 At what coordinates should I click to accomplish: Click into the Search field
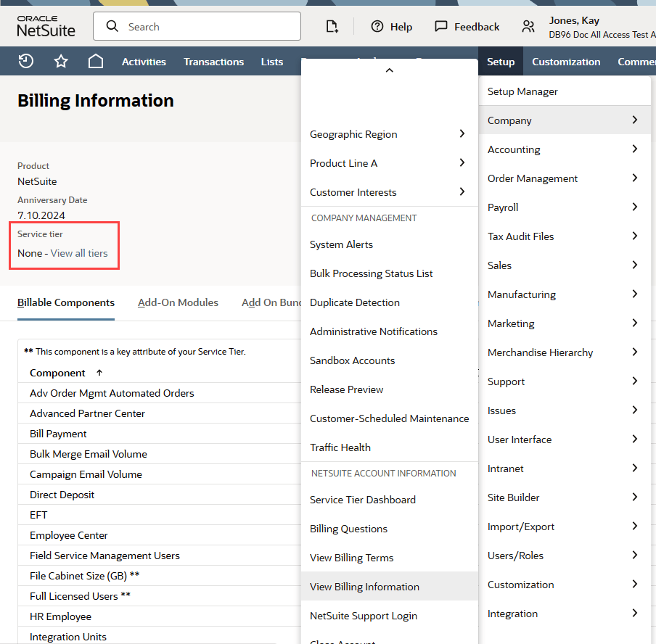pos(197,26)
